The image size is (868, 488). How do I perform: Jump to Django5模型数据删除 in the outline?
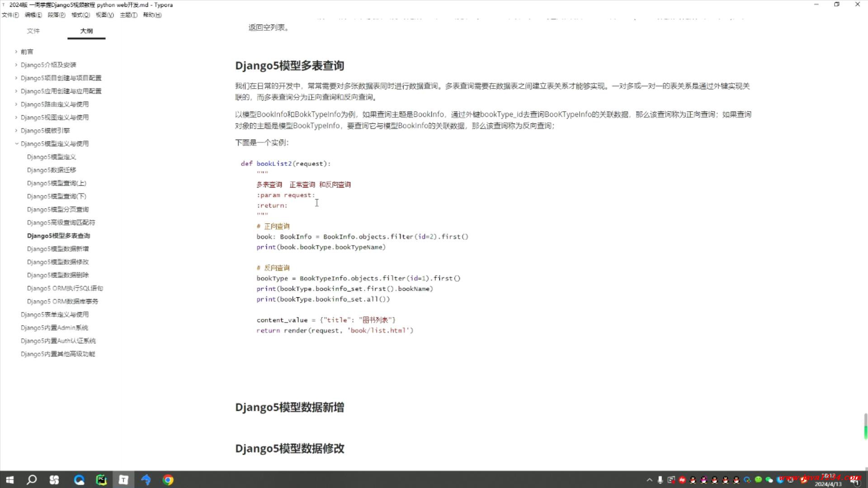click(x=58, y=275)
